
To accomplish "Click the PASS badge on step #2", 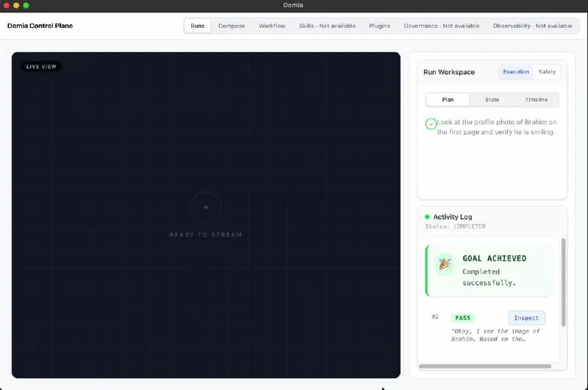I will (463, 318).
